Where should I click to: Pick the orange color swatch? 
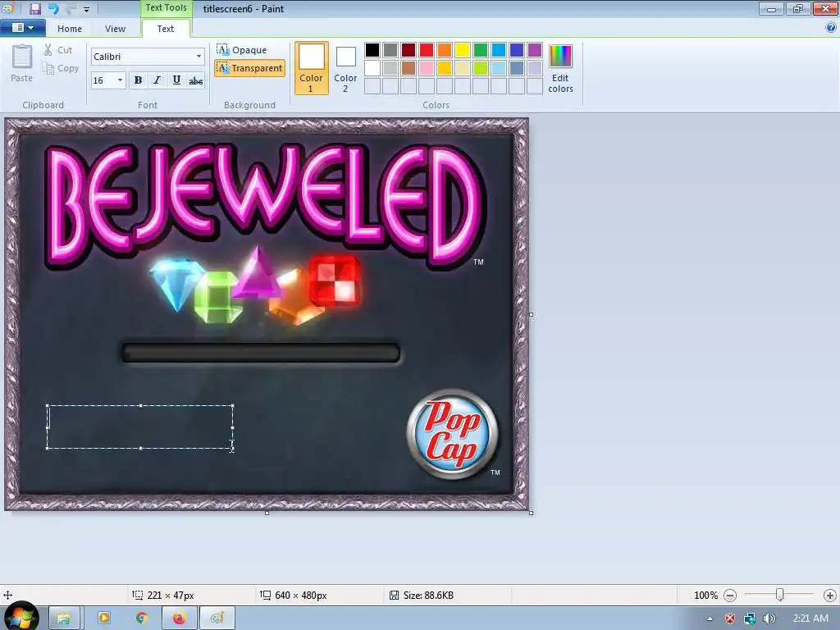[444, 50]
